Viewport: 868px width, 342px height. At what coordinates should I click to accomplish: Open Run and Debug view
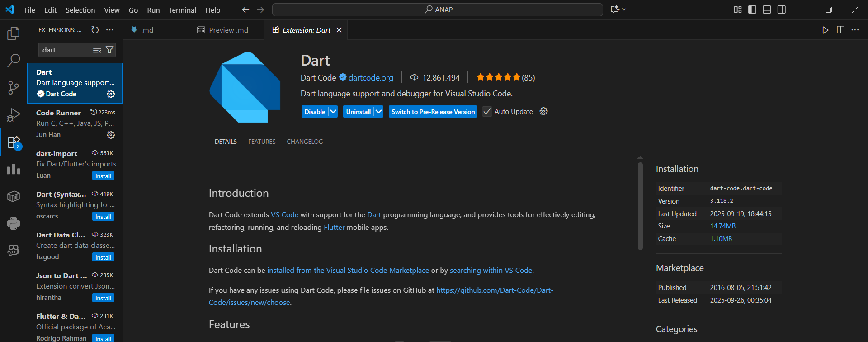14,115
